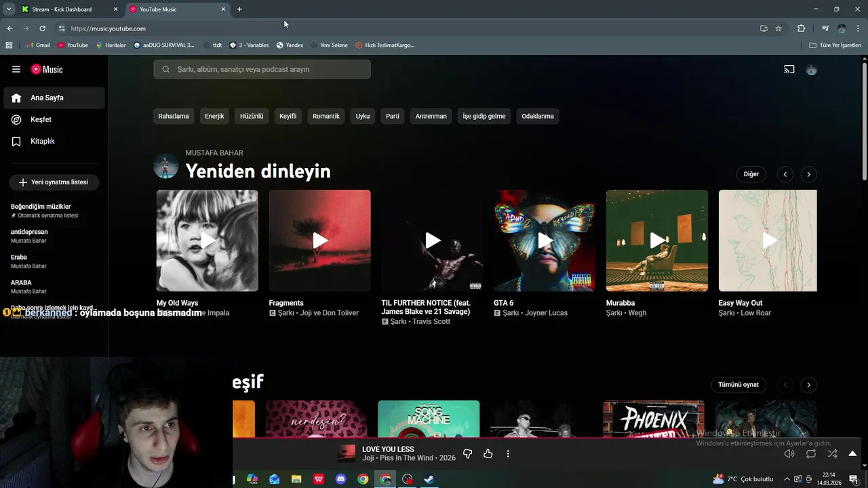
Task: Play the Easy Way Out thumbnail
Action: (768, 241)
